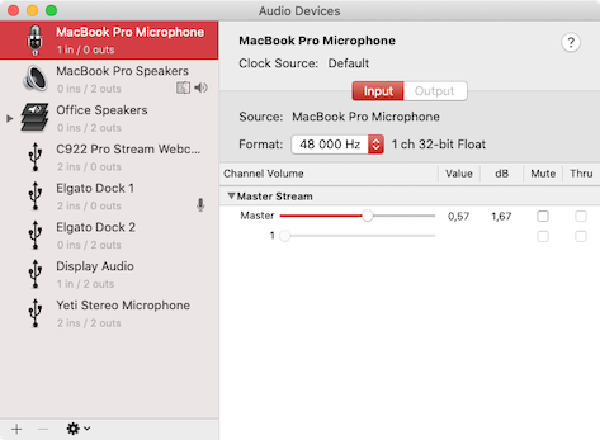Image resolution: width=600 pixels, height=440 pixels.
Task: Click the Value column header
Action: (x=459, y=174)
